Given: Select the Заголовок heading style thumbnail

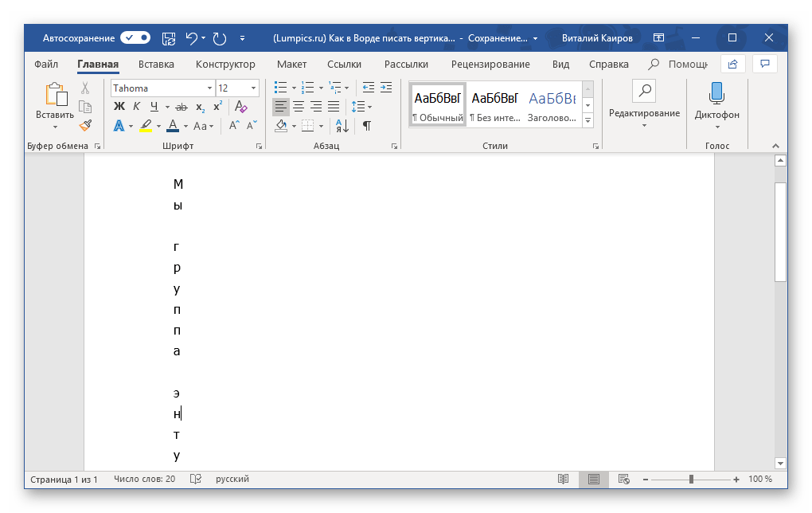Looking at the screenshot, I should pos(552,106).
